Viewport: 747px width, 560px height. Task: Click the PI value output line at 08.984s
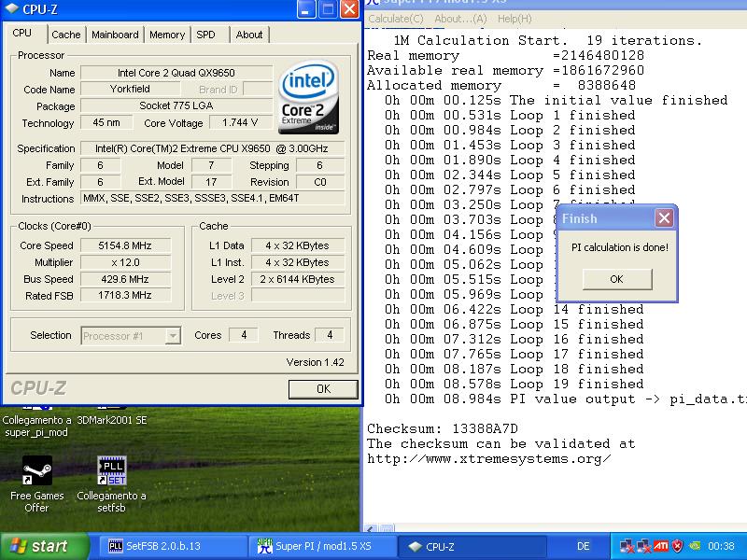coord(565,399)
